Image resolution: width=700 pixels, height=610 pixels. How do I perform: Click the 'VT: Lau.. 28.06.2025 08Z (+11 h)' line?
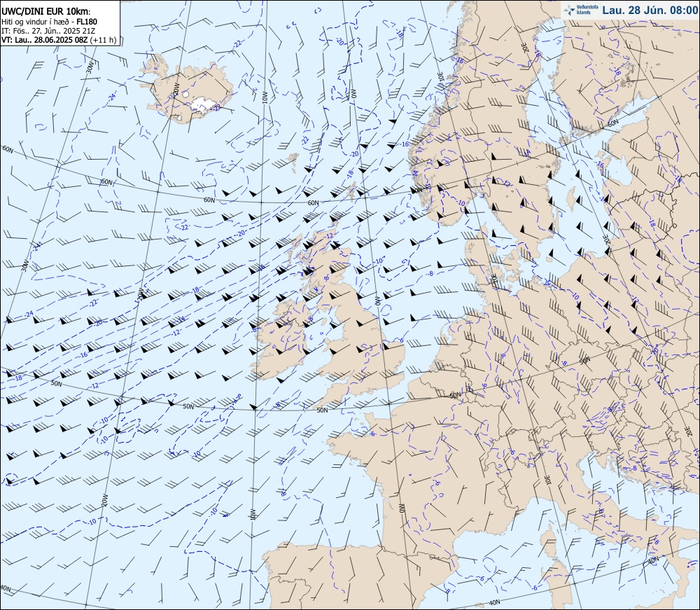[59, 40]
